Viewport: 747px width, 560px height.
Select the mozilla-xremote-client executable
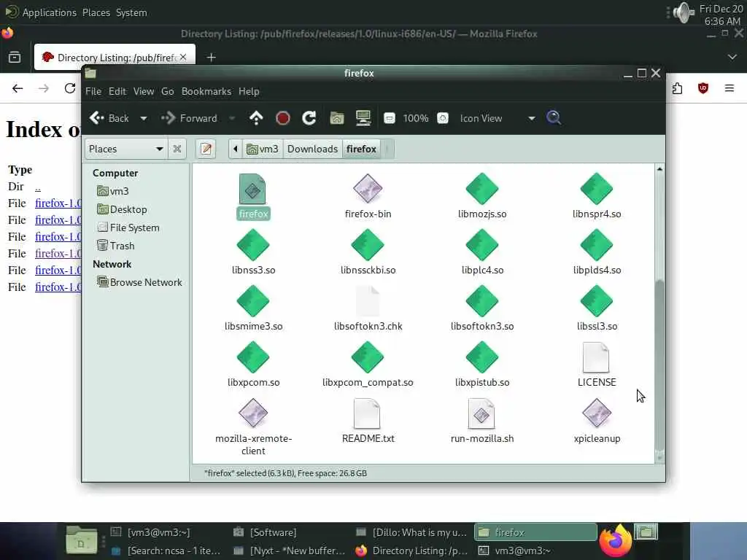(x=253, y=427)
